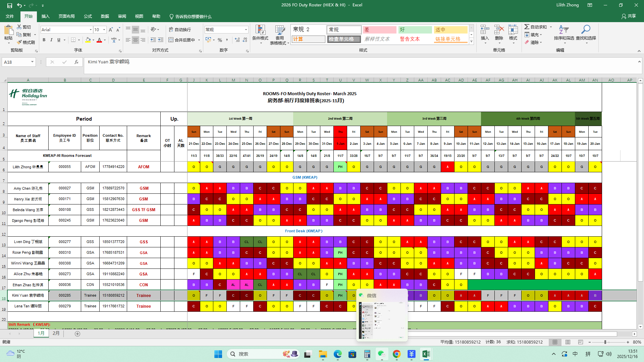The width and height of the screenshot is (644, 362).
Task: Click the Insert Function fx icon
Action: (76, 62)
